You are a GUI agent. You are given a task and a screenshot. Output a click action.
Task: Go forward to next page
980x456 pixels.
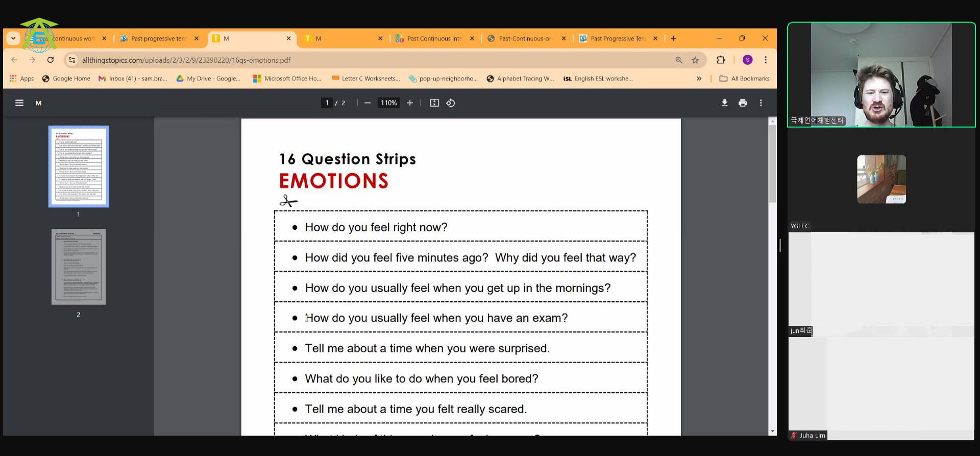[32, 60]
